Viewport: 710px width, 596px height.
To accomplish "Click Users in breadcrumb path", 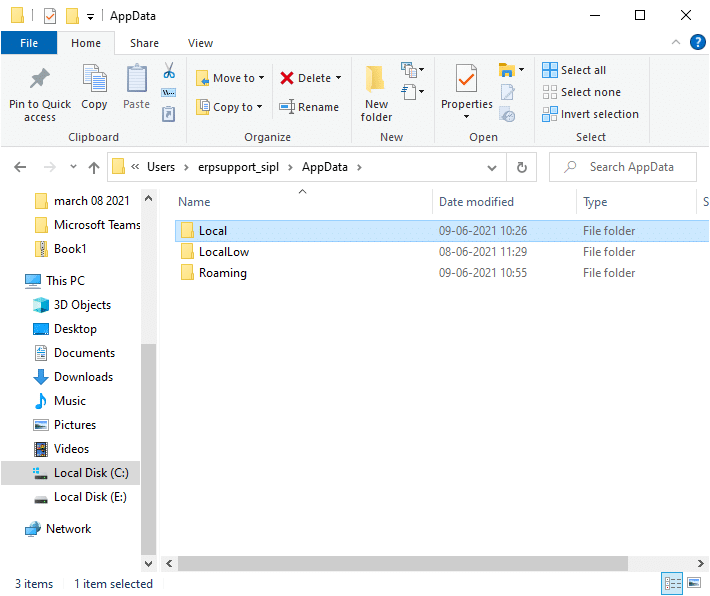I will [161, 167].
